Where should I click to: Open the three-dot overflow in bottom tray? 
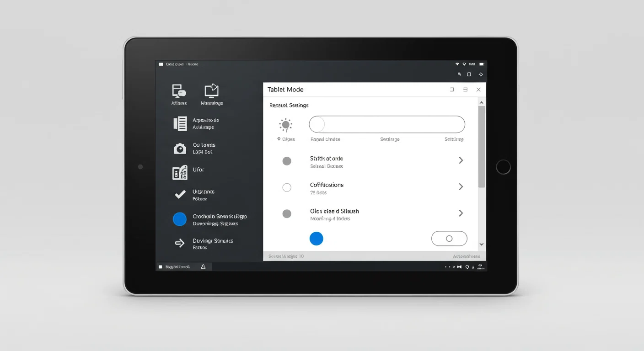450,267
